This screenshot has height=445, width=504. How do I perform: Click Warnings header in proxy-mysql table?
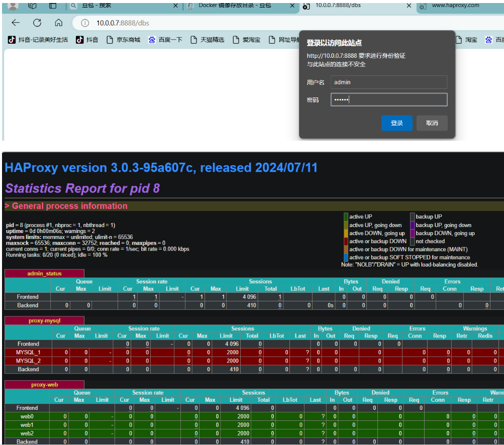coord(475,328)
